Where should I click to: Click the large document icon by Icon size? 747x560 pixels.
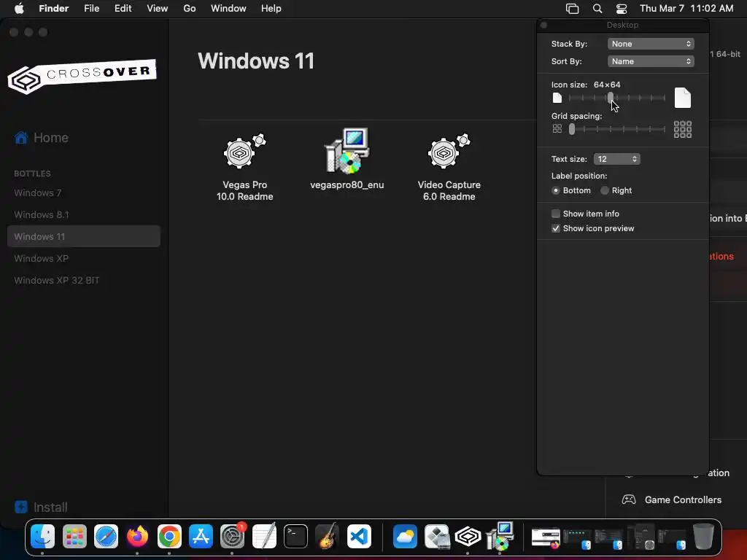[683, 98]
